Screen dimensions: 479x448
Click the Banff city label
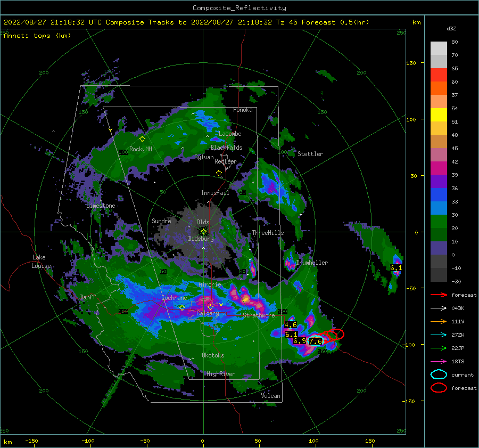click(x=88, y=297)
